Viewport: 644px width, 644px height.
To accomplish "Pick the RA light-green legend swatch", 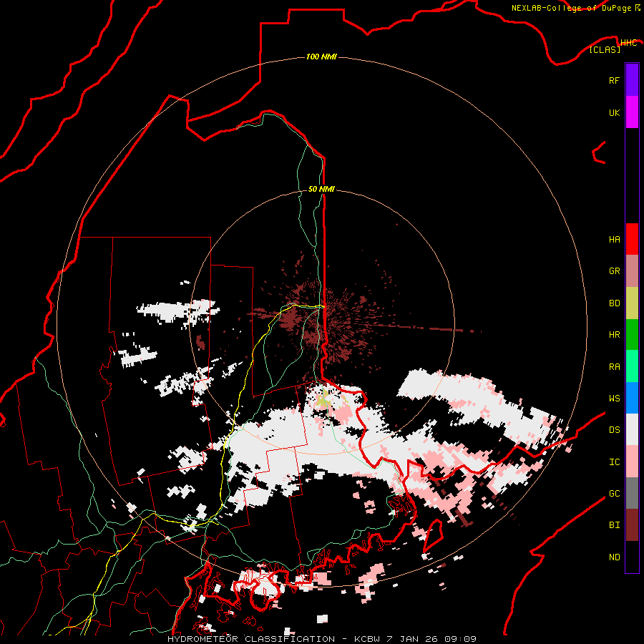I will click(632, 366).
